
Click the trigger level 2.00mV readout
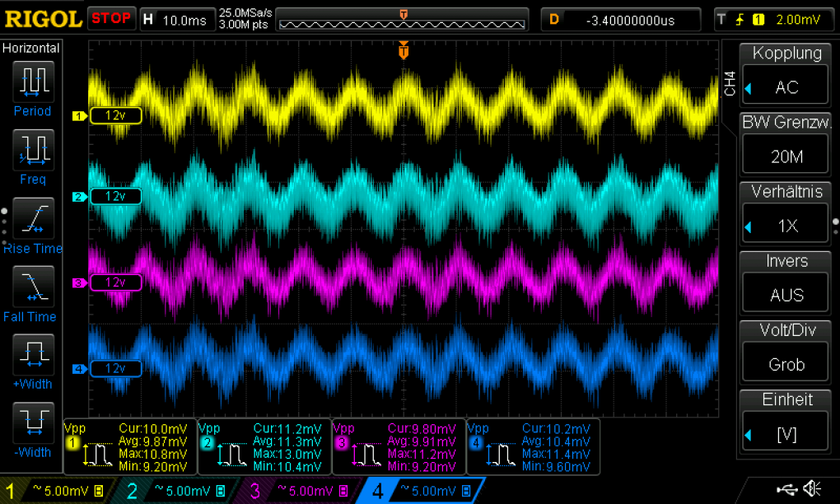(x=798, y=20)
